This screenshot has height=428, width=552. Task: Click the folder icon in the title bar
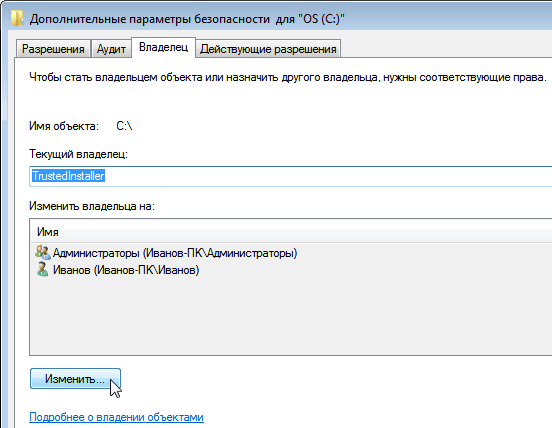click(17, 18)
